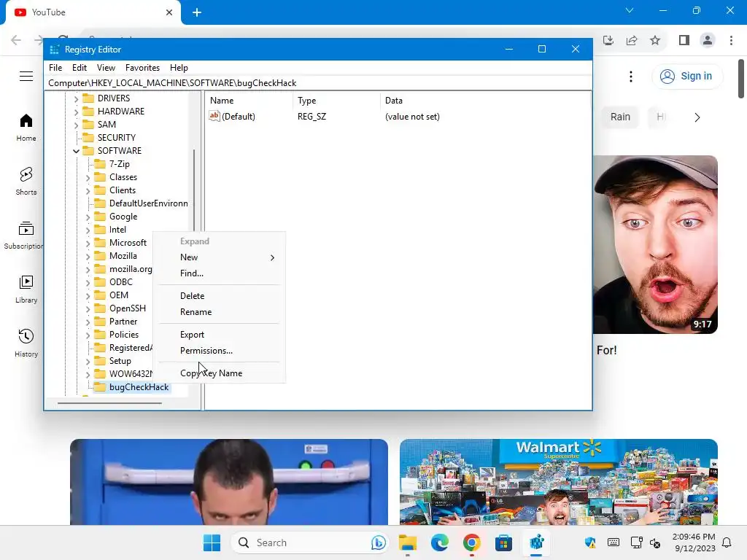Choose New in the context menu
747x560 pixels.
coord(220,257)
